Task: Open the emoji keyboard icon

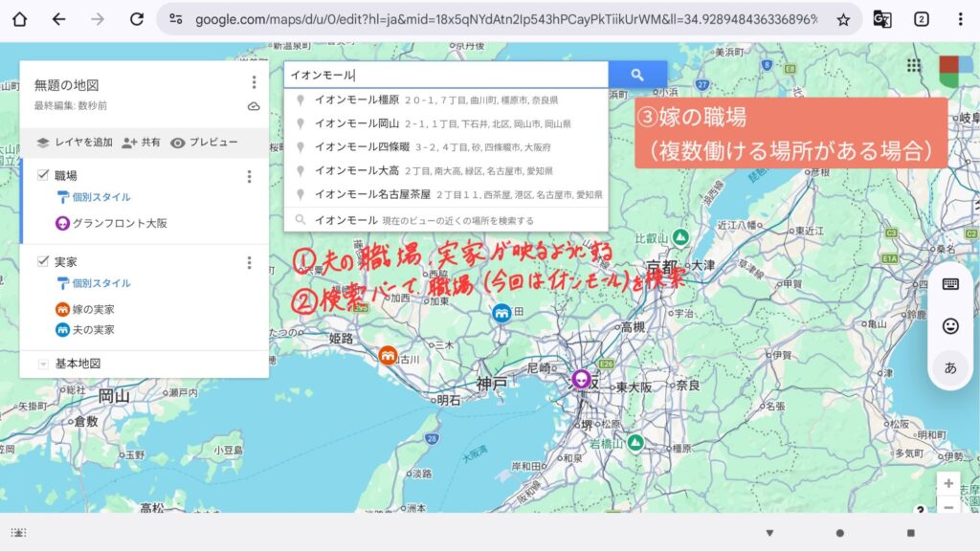Action: pos(950,326)
